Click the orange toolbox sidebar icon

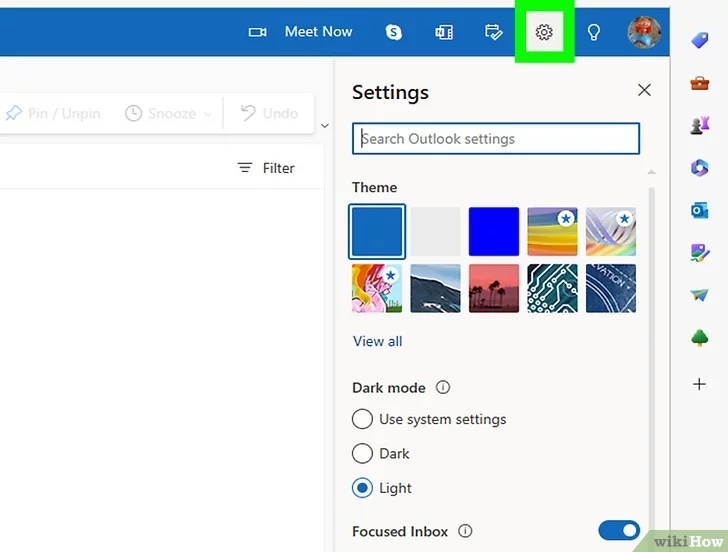click(x=699, y=84)
